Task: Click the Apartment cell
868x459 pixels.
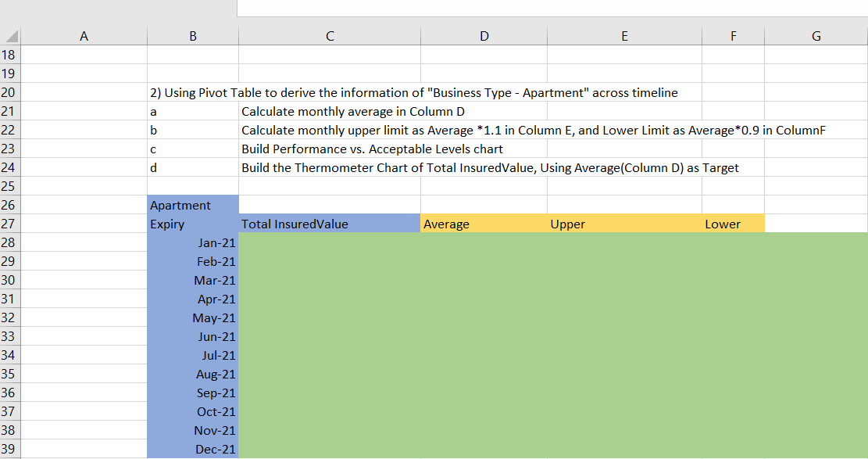Action: coord(192,205)
